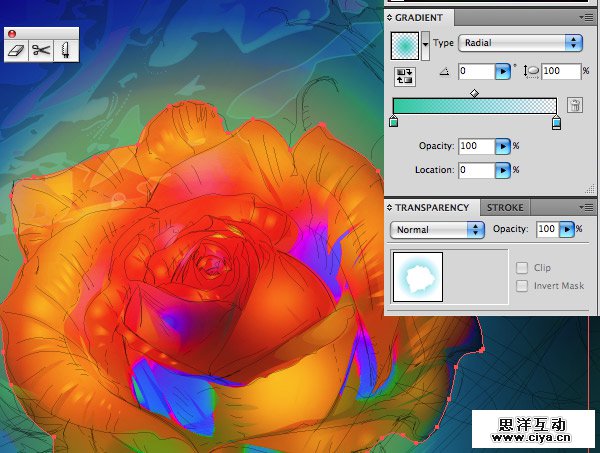
Task: Select the left green gradient stop
Action: pyautogui.click(x=393, y=122)
